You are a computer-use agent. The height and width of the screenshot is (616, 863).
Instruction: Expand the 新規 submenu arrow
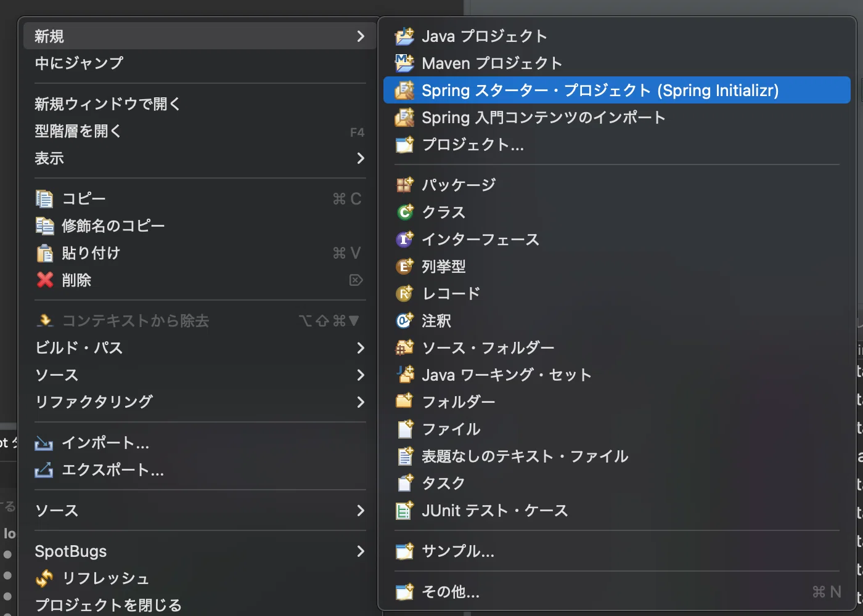tap(361, 36)
